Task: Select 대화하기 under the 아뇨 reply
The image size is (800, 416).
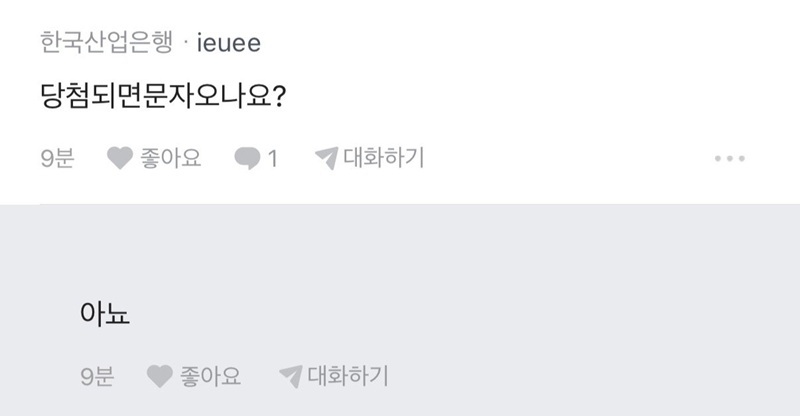Action: point(347,376)
